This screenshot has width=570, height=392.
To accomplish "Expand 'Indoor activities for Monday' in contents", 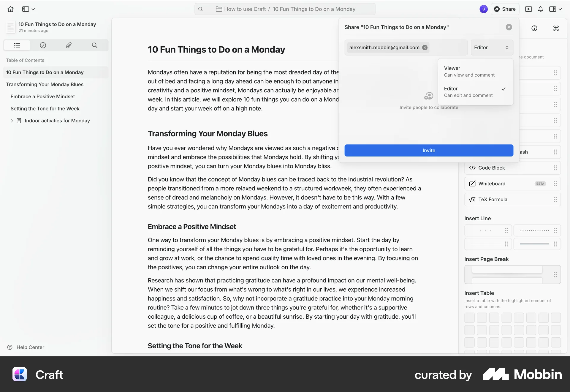I will 12,121.
